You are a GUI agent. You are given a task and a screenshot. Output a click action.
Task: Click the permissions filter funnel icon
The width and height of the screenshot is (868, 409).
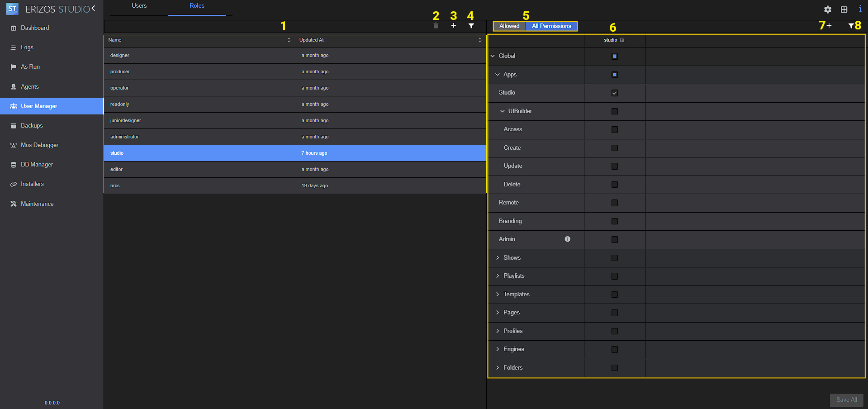[x=850, y=26]
